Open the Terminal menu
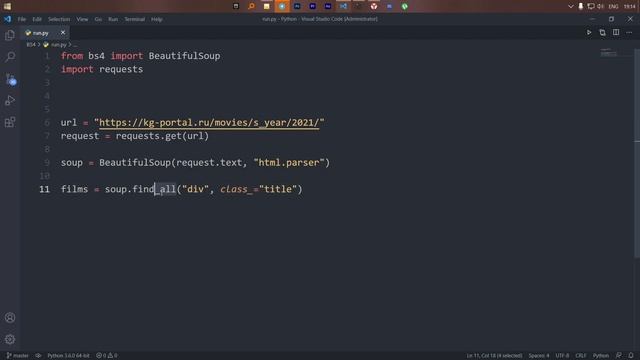This screenshot has width=640, height=360. click(134, 19)
